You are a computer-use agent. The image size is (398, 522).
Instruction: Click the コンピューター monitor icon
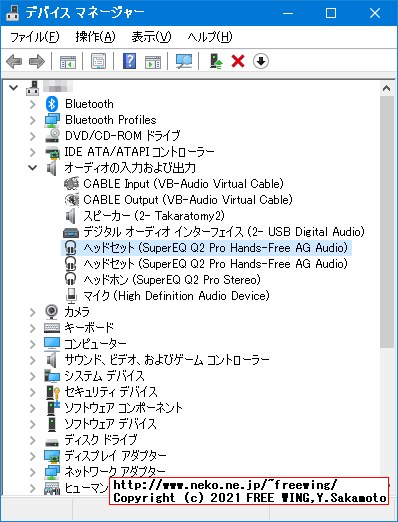point(52,343)
